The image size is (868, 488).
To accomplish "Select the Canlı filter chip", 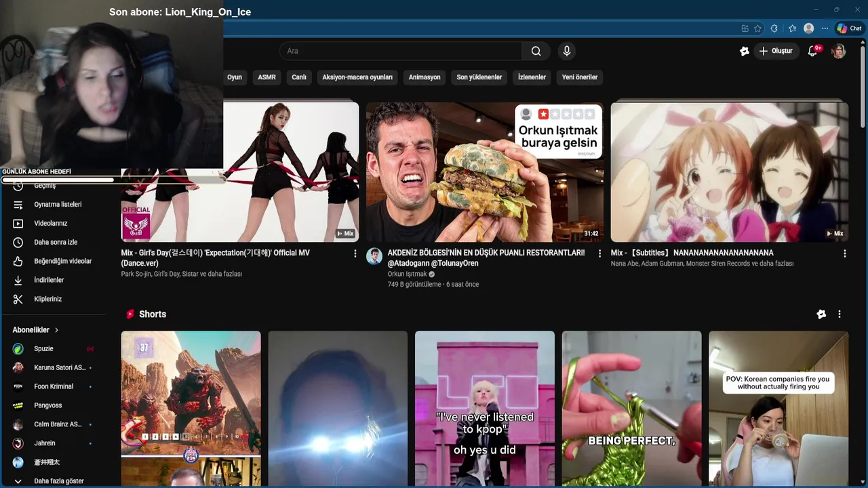I will (299, 77).
